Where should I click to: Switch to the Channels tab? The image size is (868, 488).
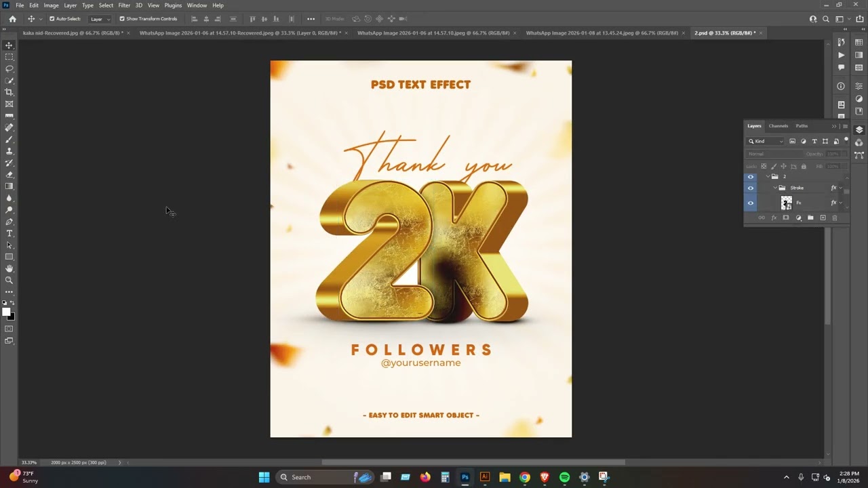coord(778,126)
